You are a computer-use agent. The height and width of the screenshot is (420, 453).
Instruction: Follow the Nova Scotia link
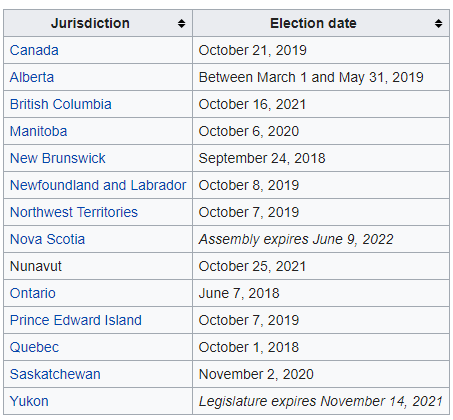[x=47, y=239]
